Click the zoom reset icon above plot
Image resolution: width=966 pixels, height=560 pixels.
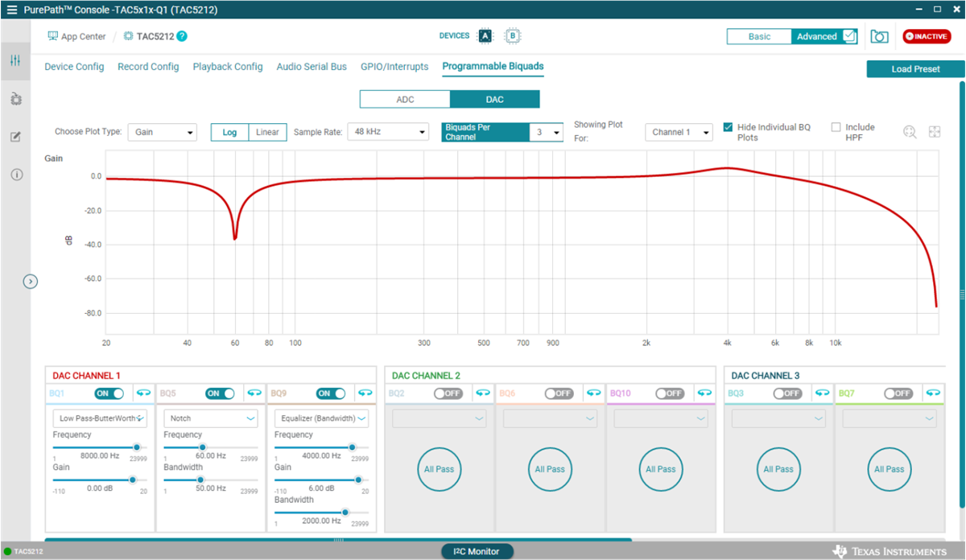point(910,132)
